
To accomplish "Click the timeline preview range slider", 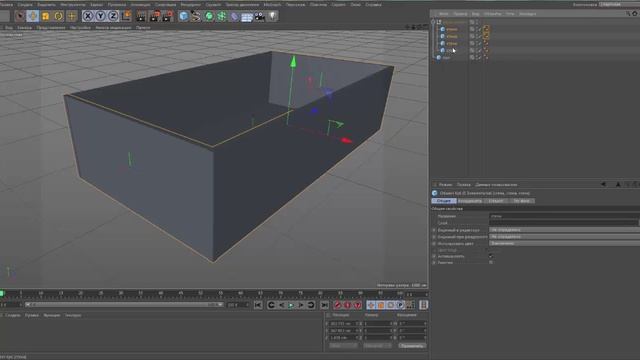I will [x=124, y=304].
